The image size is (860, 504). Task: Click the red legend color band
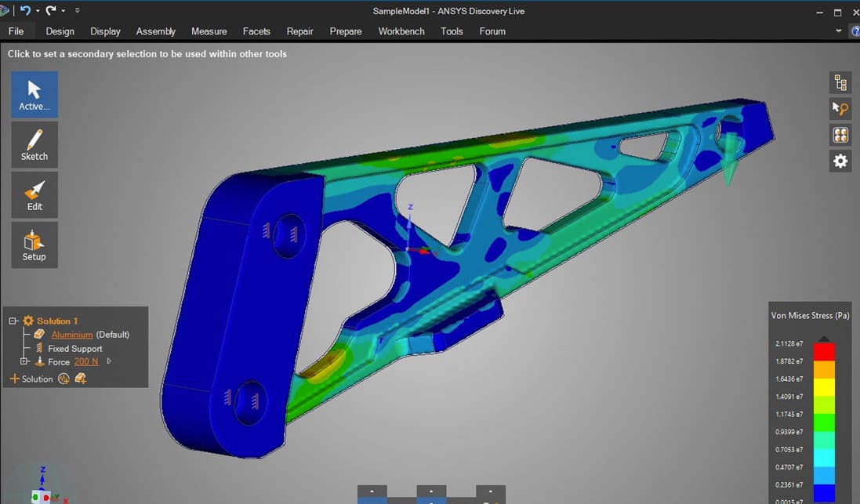click(824, 352)
